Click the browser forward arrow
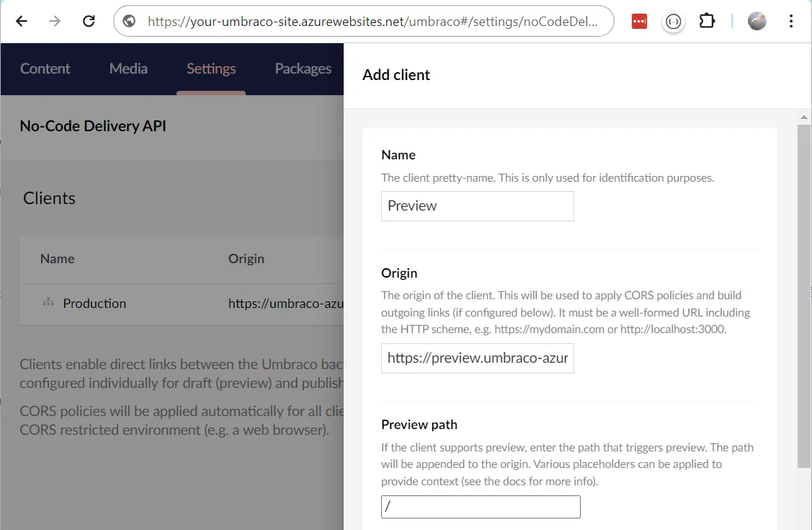The width and height of the screenshot is (812, 530). 55,21
